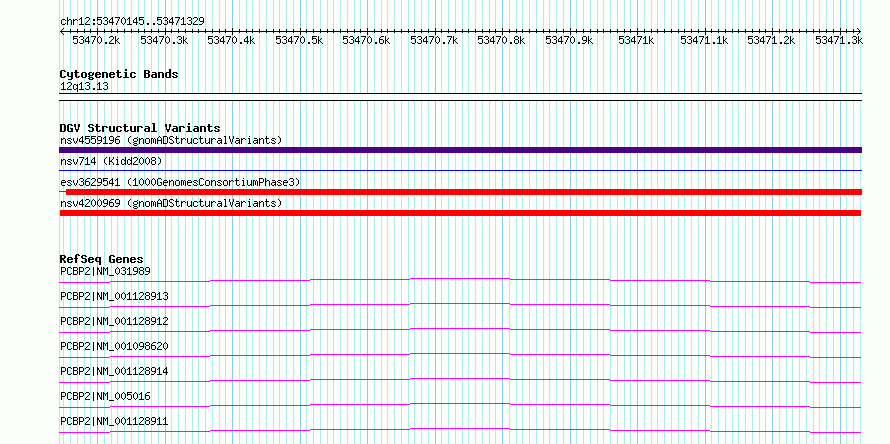Click the 53470.4k ruler tick label
Viewport: 890px width, 444px height.
pos(232,40)
